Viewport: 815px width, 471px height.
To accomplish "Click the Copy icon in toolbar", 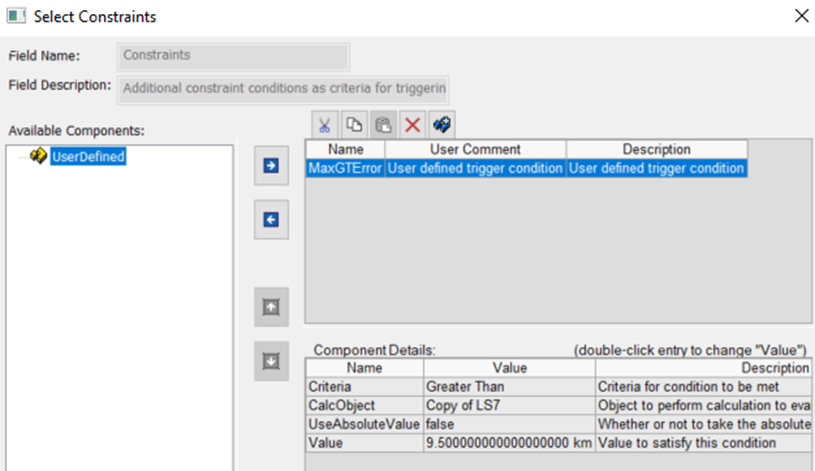I will click(354, 125).
